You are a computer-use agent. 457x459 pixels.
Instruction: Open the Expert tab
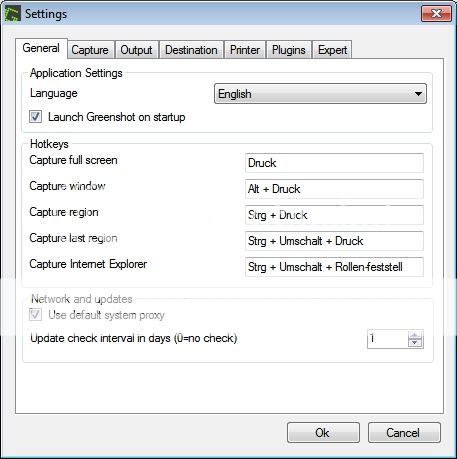[332, 50]
